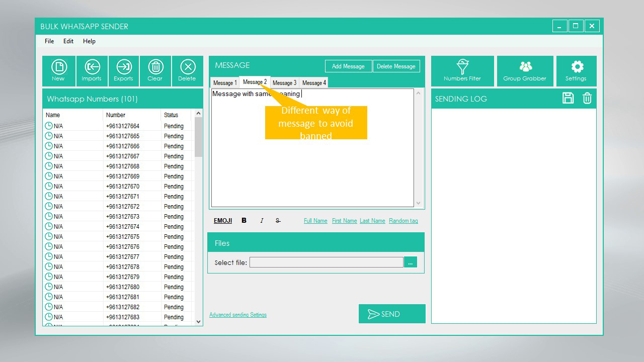
Task: Apply bold formatting with B icon
Action: click(244, 221)
